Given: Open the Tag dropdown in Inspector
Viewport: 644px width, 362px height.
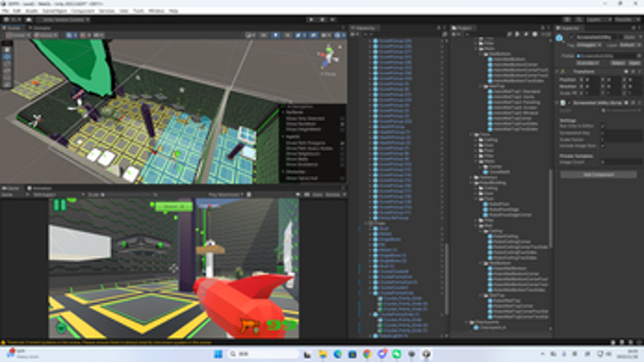Looking at the screenshot, I should pyautogui.click(x=591, y=45).
